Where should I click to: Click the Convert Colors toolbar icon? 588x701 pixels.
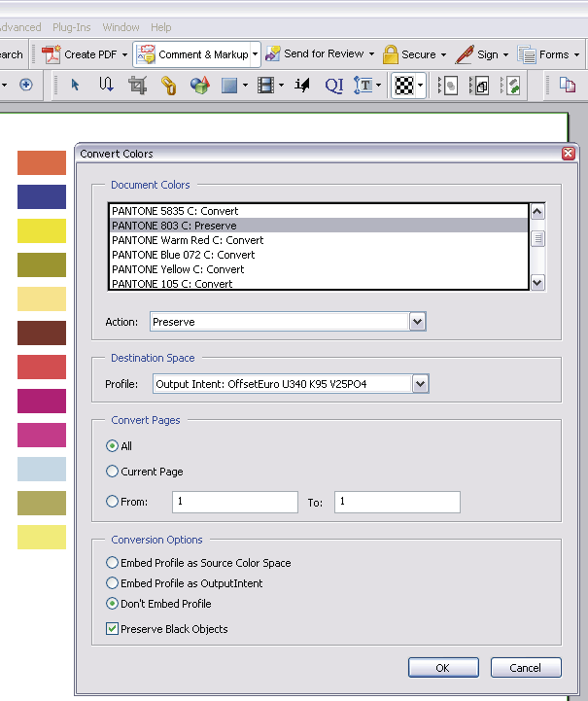tap(481, 86)
